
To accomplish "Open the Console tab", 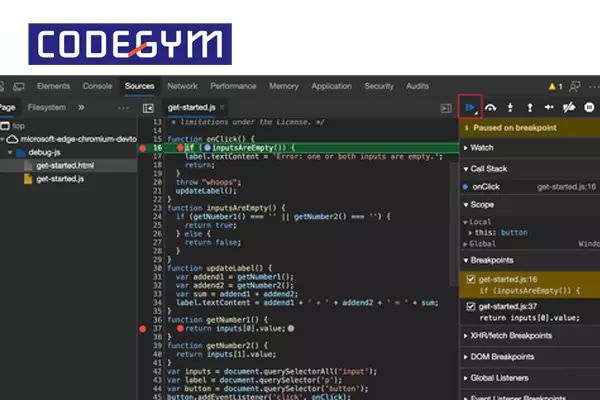I will point(97,87).
